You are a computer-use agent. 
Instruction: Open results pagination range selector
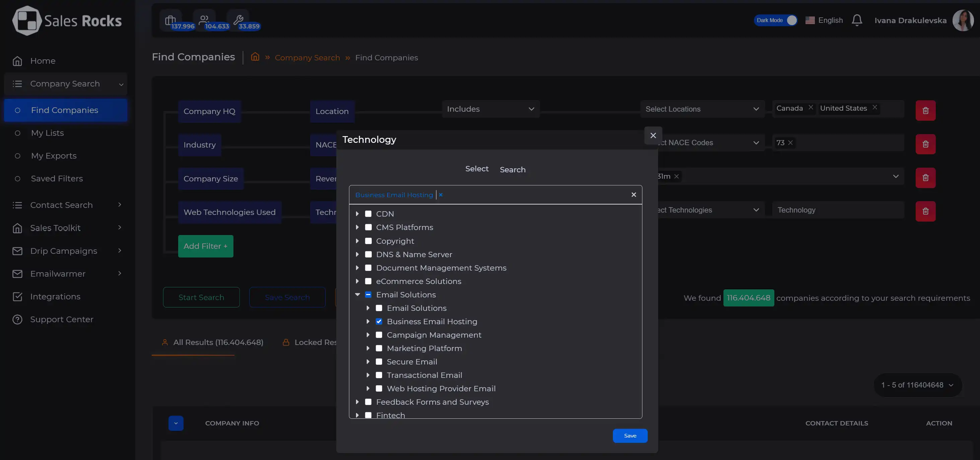click(x=917, y=385)
